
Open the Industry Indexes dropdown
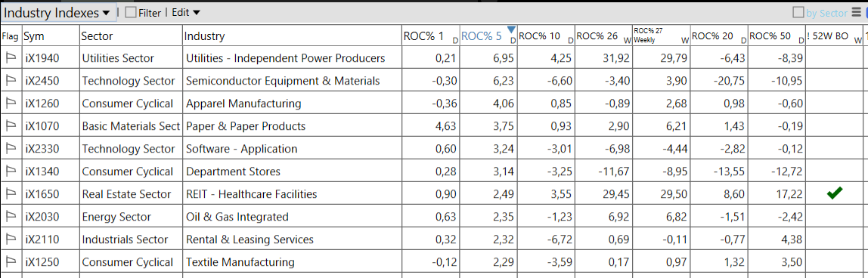click(57, 13)
